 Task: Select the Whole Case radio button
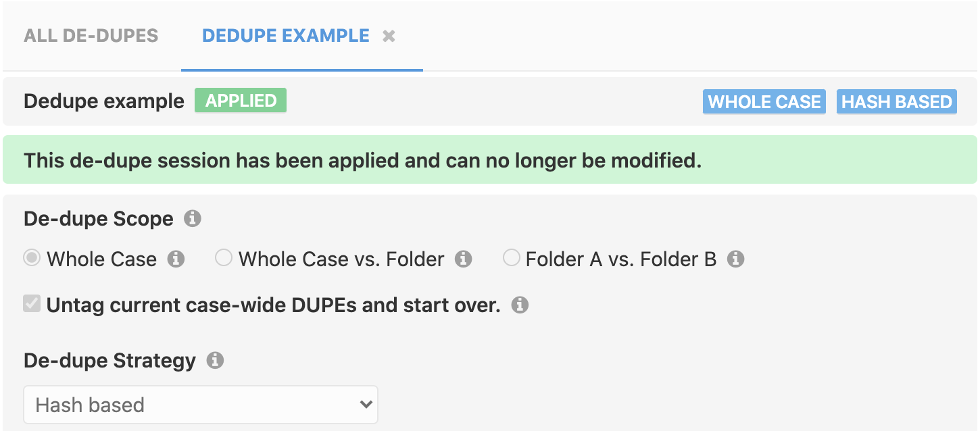click(31, 258)
